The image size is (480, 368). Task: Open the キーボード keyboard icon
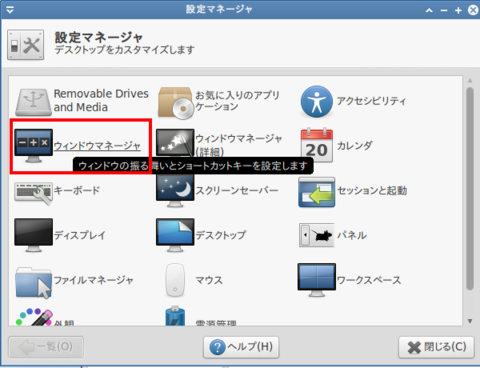click(x=33, y=193)
